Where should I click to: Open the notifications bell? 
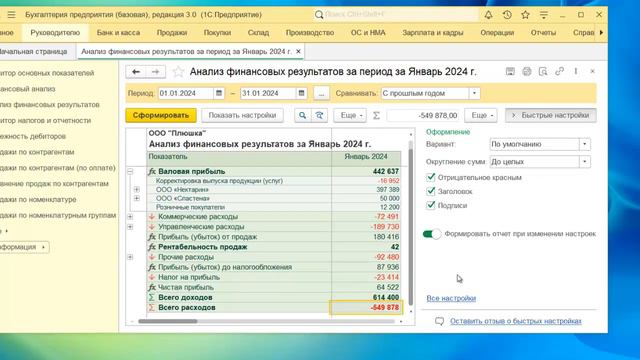coord(488,15)
